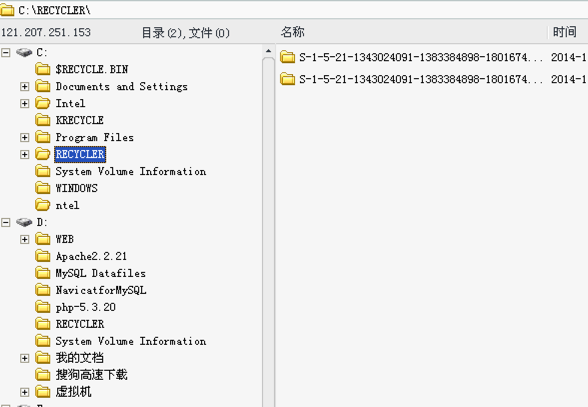Click the php-5.3.20 folder icon
588x407 pixels.
43,307
